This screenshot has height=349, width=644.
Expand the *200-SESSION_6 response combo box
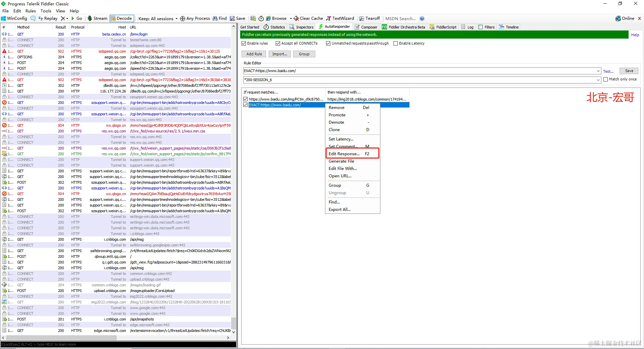[x=598, y=80]
